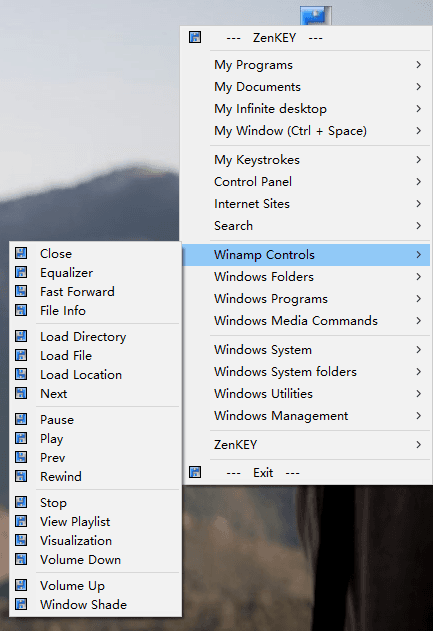433x631 pixels.
Task: Open Windows Utilities submenu arrow
Action: click(x=419, y=394)
